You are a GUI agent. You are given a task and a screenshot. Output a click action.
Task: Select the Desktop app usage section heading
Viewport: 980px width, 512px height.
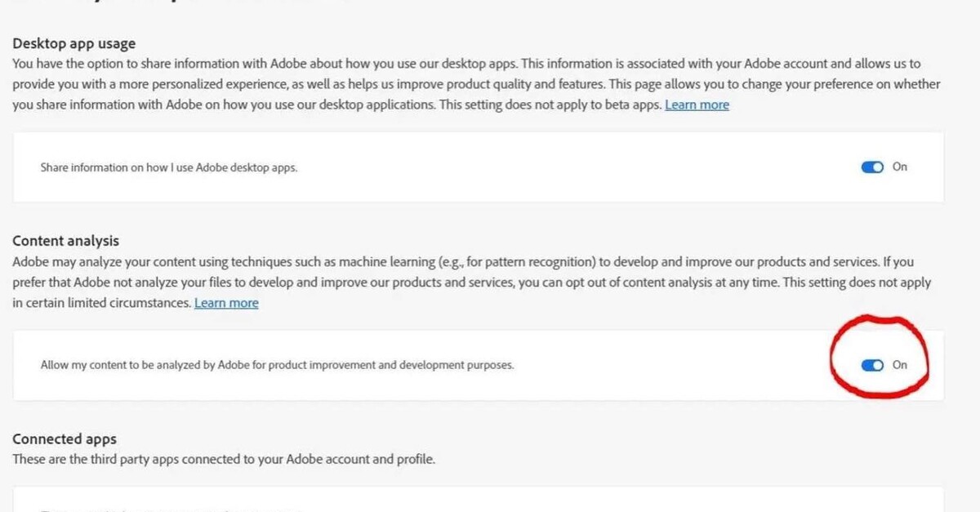click(x=73, y=43)
